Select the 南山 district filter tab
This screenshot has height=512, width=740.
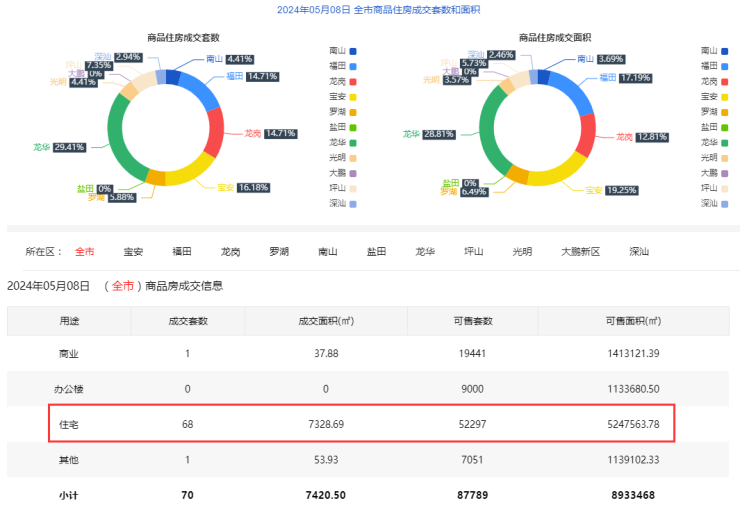[328, 251]
